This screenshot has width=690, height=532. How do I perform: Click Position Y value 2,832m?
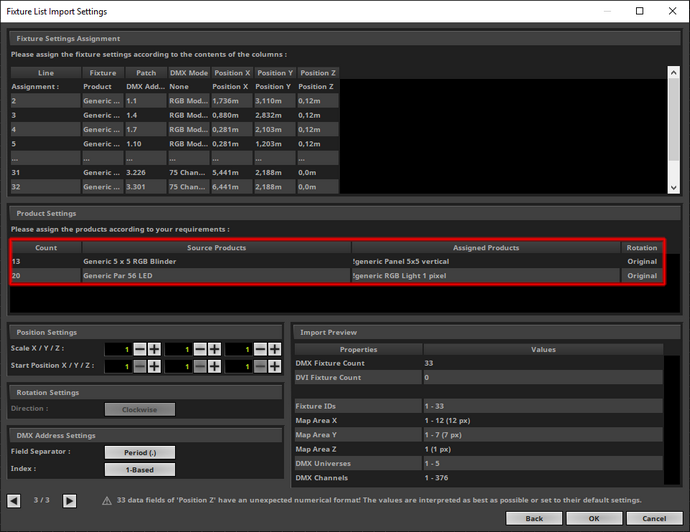tap(275, 115)
